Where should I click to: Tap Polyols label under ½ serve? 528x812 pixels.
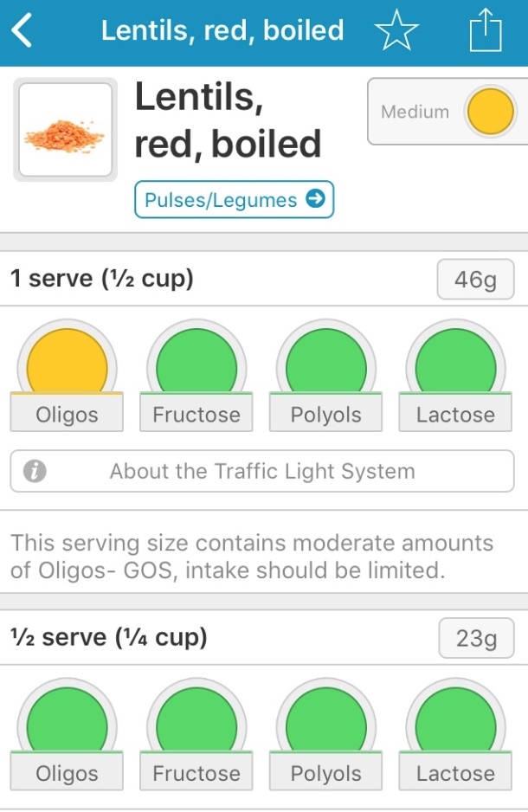326,773
